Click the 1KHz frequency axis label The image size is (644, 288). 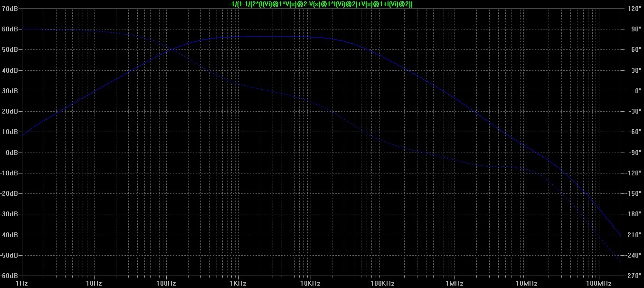click(x=238, y=284)
